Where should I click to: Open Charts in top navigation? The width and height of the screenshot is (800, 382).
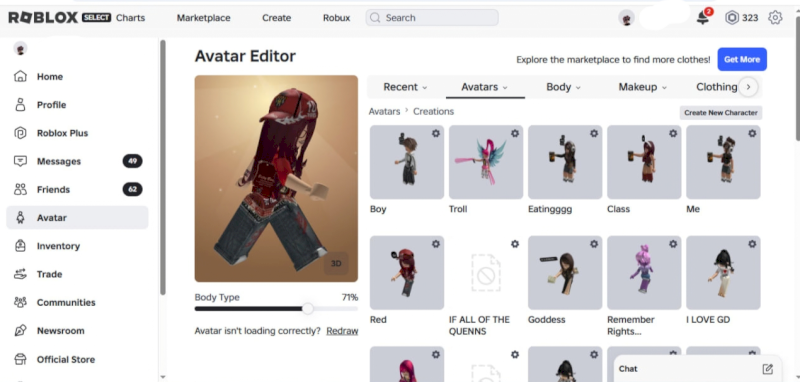[x=131, y=18]
